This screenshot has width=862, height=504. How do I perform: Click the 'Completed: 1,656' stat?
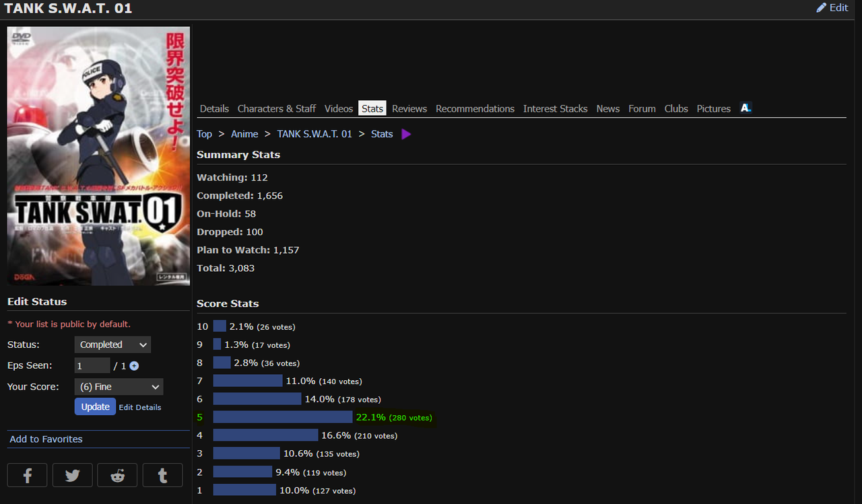coord(240,196)
